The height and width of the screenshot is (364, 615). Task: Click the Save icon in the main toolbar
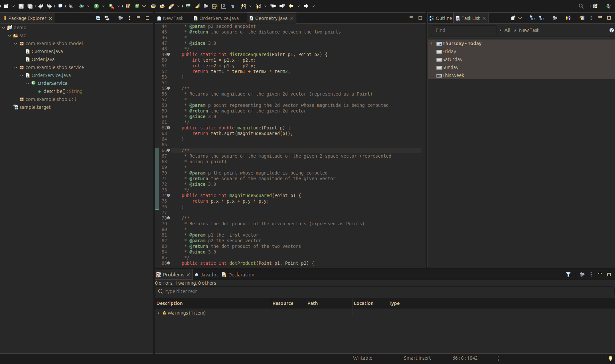click(x=21, y=6)
